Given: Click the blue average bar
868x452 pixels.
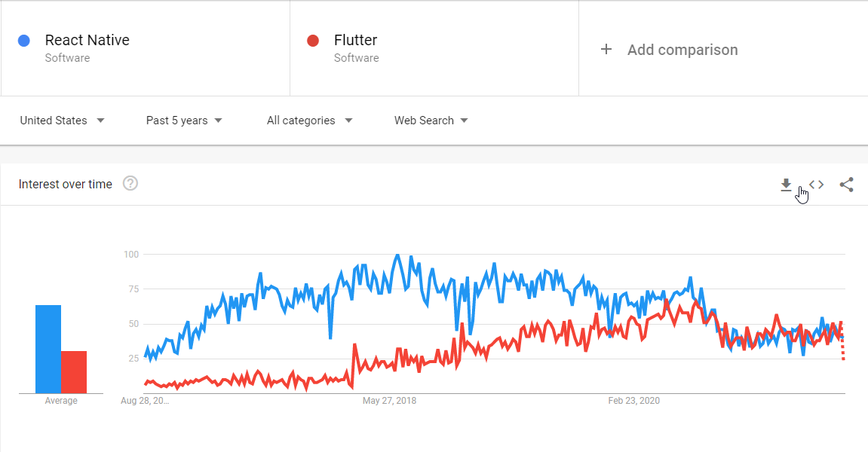Looking at the screenshot, I should [48, 349].
